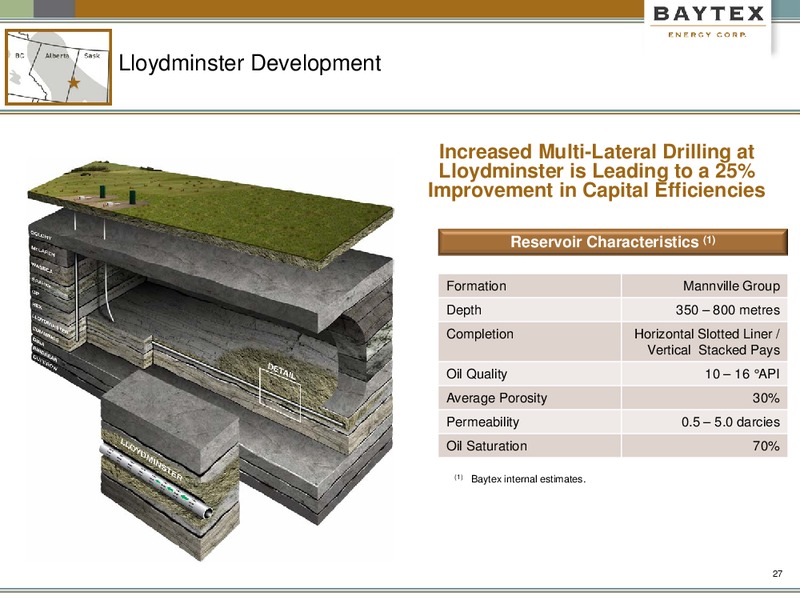Click the 'WASECA' layer label
This screenshot has width=800, height=600.
[42, 267]
